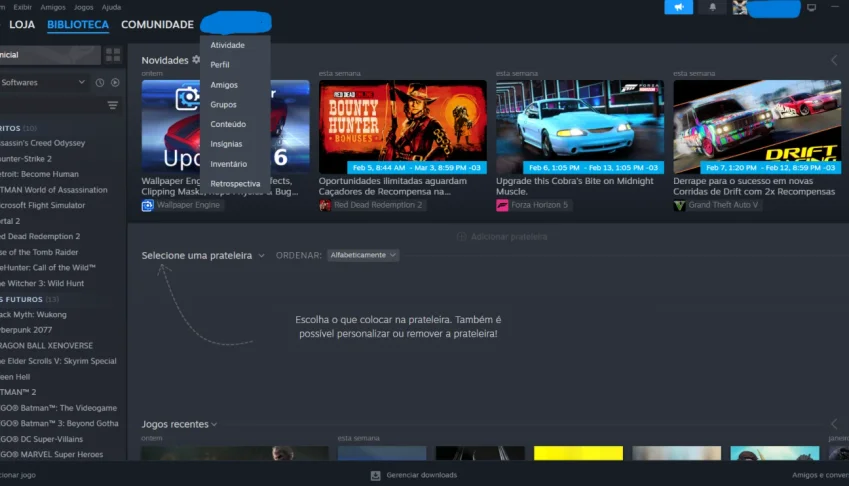Click the Red Dead Redemption 2 icon
The image size is (849, 486).
pos(325,205)
